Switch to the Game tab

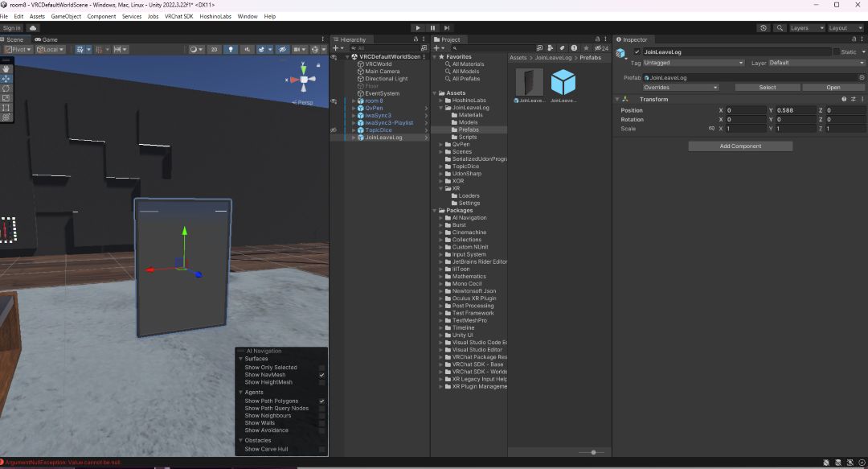(46, 39)
